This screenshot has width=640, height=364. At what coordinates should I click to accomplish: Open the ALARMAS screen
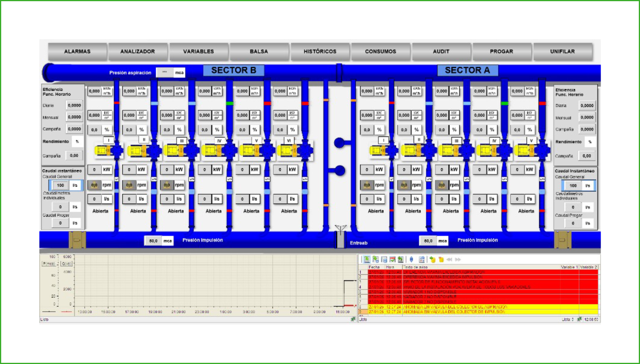coord(78,51)
